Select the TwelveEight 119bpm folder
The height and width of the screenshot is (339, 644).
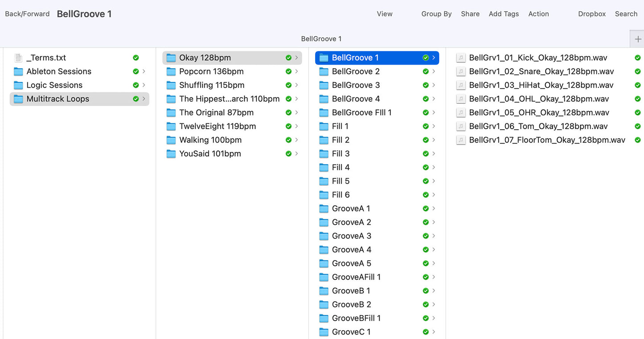[x=217, y=127]
